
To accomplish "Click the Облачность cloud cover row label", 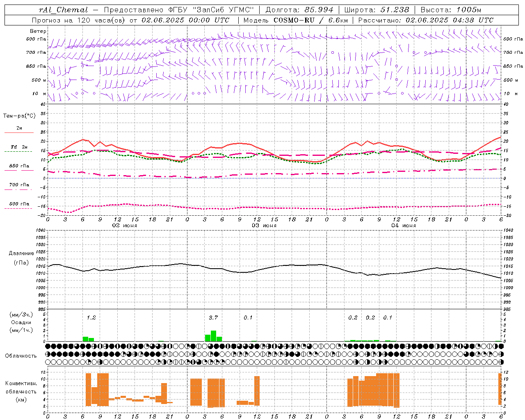I will tap(21, 356).
